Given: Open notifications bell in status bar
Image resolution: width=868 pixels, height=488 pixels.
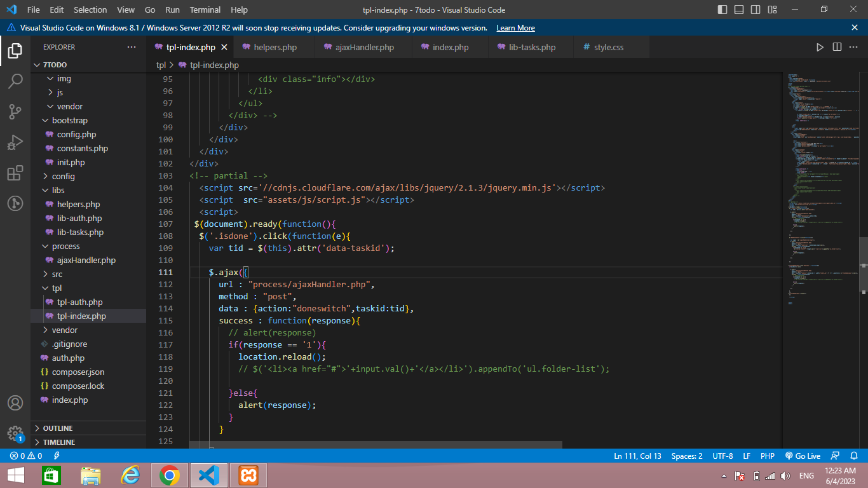Looking at the screenshot, I should tap(854, 456).
